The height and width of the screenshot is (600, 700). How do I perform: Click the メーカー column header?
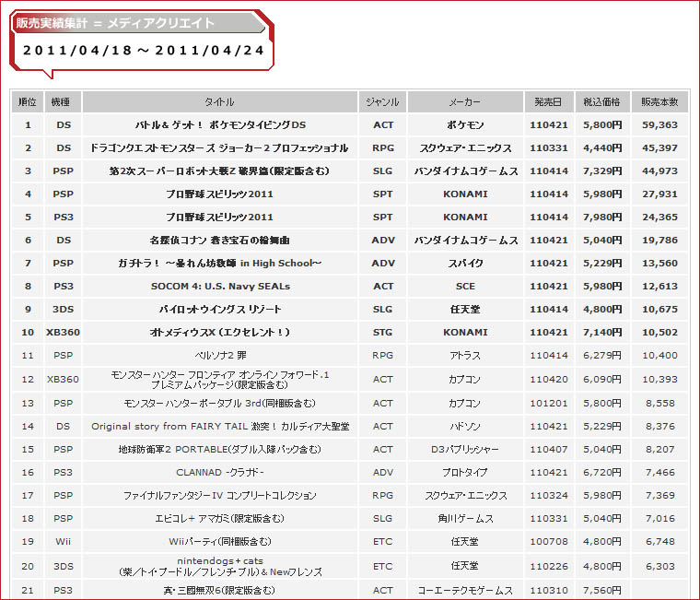[x=465, y=102]
